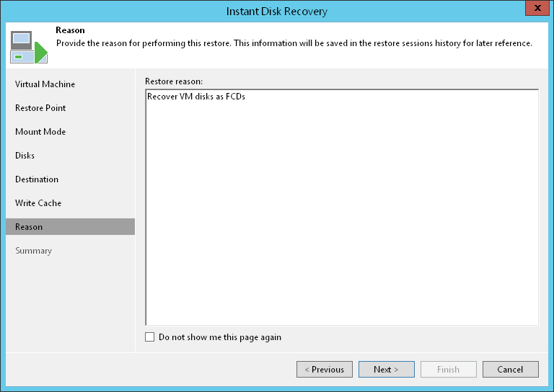Close the Instant Disk Recovery dialog
554x392 pixels.
(x=535, y=10)
